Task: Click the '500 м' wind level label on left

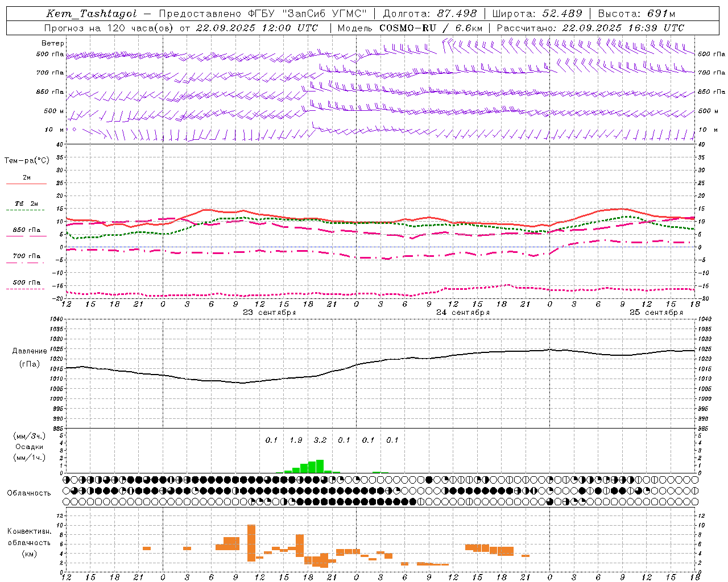Action: pos(54,111)
